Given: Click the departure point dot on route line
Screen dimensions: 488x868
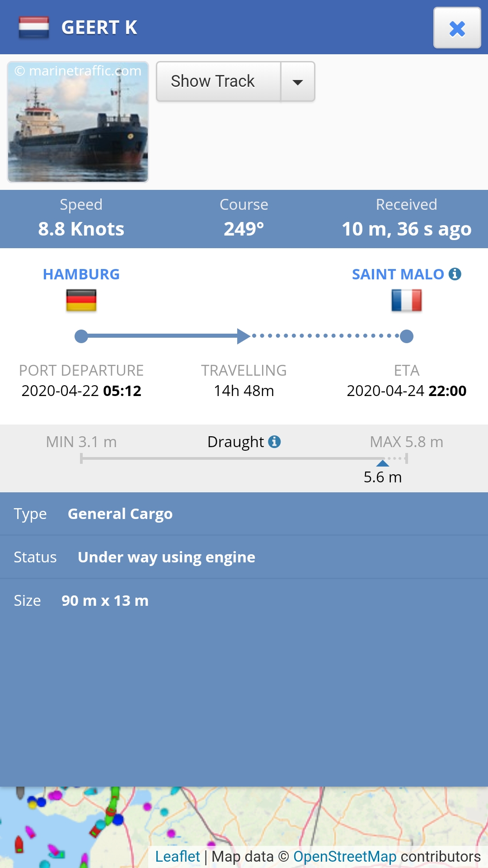Looking at the screenshot, I should coord(81,336).
